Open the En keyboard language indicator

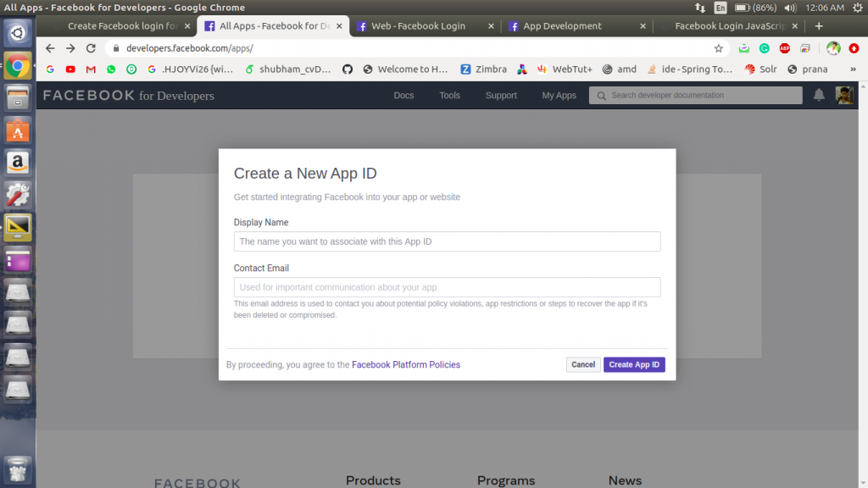point(721,7)
